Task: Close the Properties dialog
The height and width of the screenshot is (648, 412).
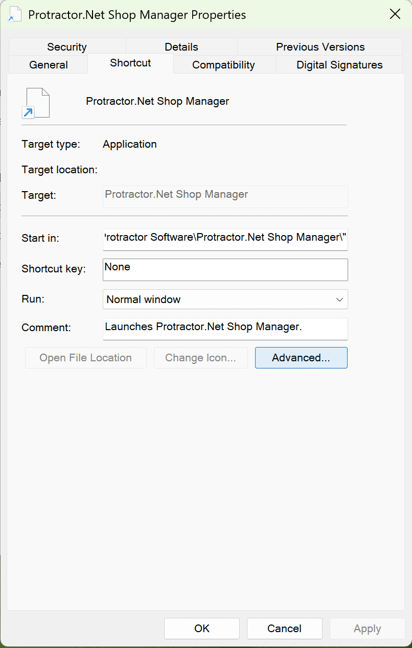Action: coord(395,14)
